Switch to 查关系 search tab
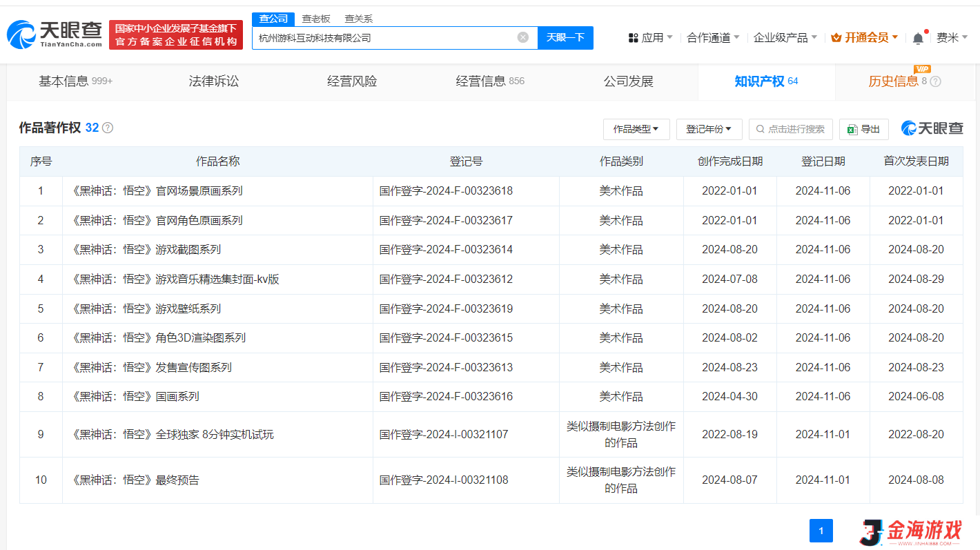This screenshot has width=980, height=550. click(x=358, y=19)
